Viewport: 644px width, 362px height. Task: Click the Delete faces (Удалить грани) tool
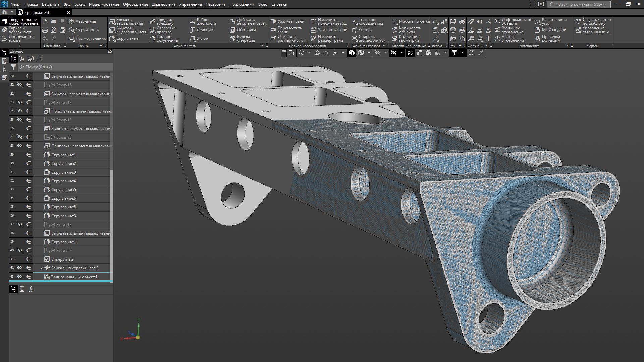tap(287, 21)
